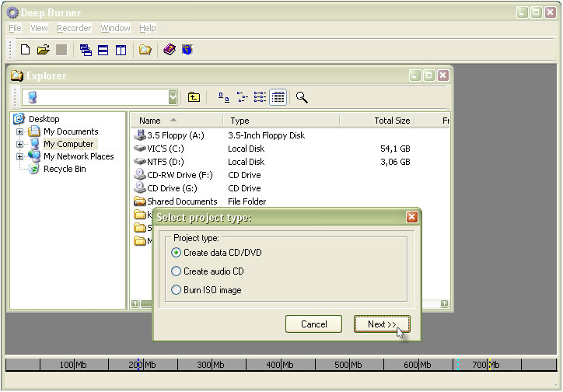This screenshot has width=563, height=392.
Task: Click the Deep Burner gear title icon
Action: pyautogui.click(x=12, y=12)
